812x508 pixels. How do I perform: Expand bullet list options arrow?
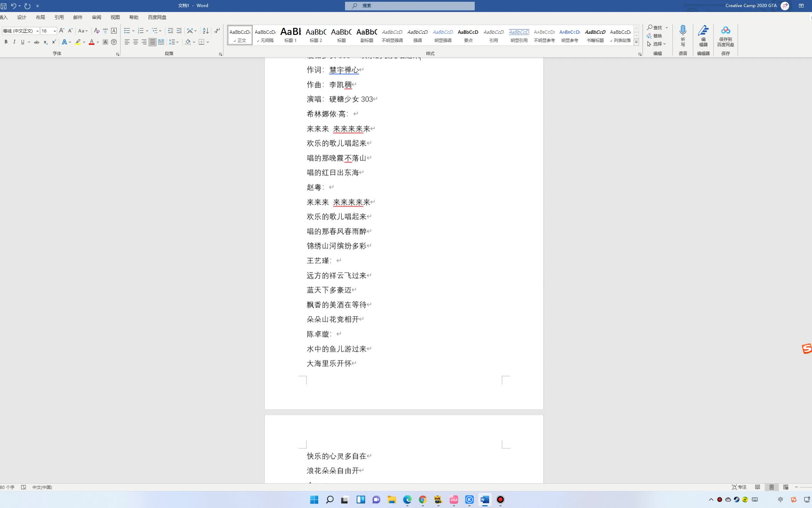click(133, 31)
